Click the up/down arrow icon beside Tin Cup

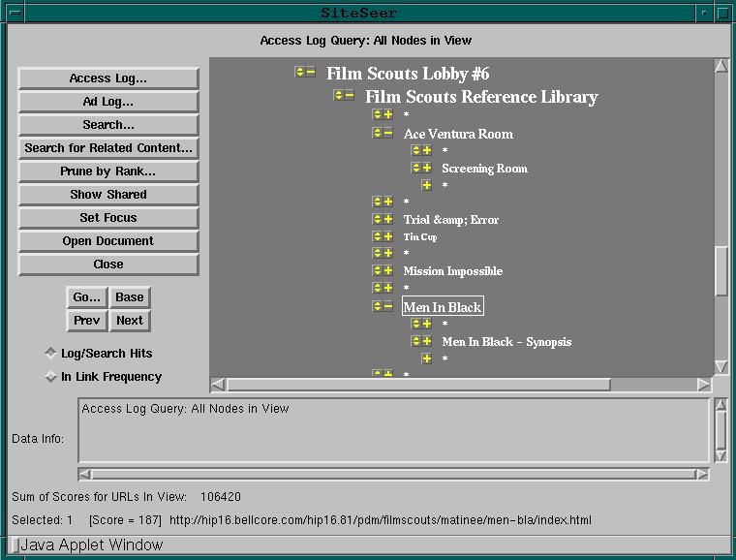[378, 236]
